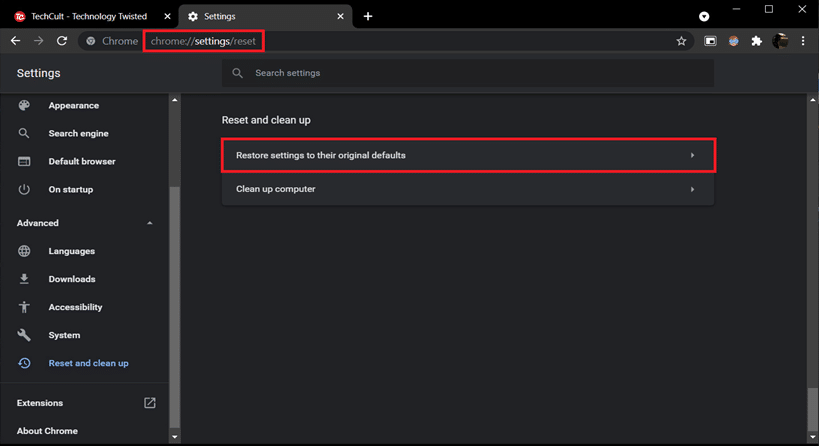Go back using the back arrow
This screenshot has height=446, width=819.
pyautogui.click(x=15, y=41)
